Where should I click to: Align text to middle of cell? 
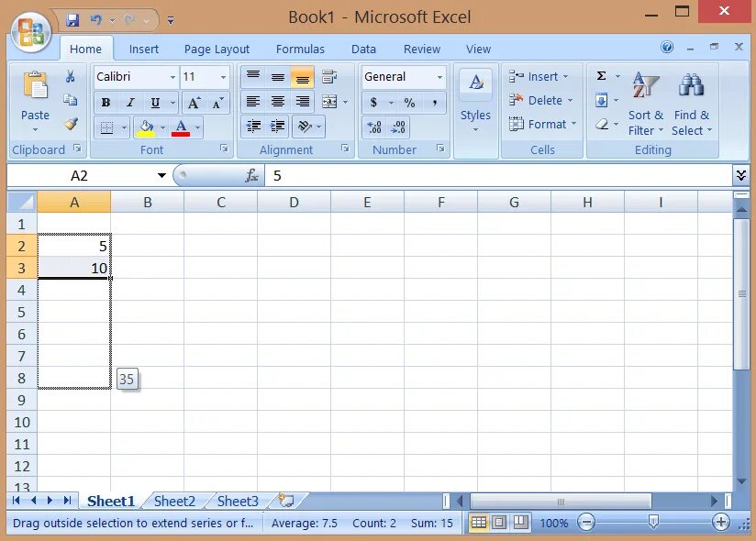pos(278,77)
